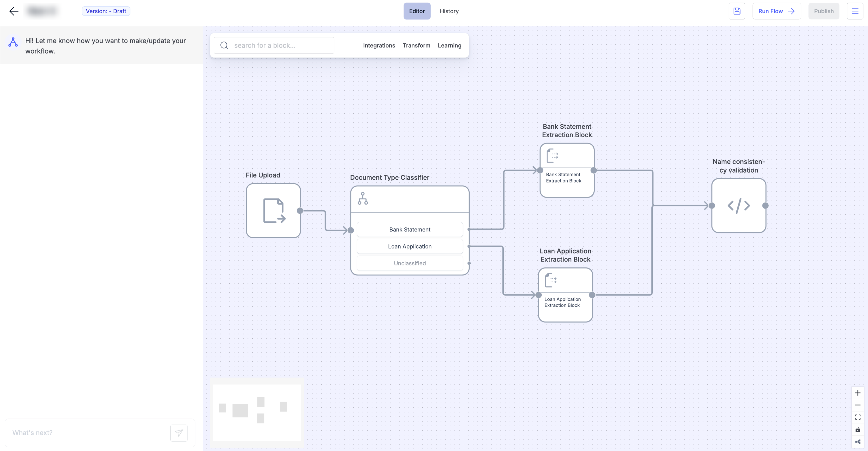Select the Name consistency validation code block
The image size is (868, 451).
(738, 205)
